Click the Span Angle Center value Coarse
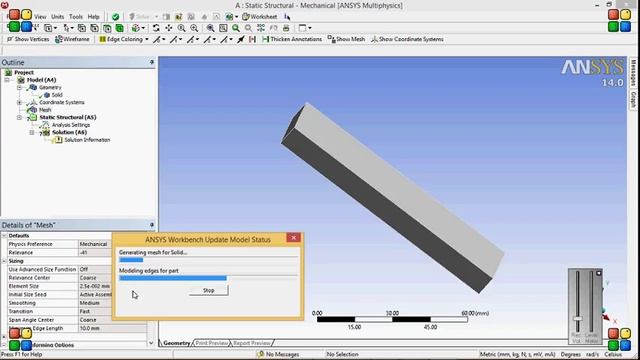640x360 pixels. point(95,320)
